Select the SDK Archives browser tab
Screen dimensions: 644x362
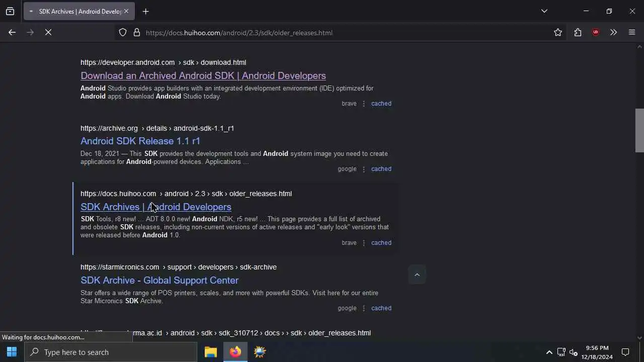tap(79, 11)
